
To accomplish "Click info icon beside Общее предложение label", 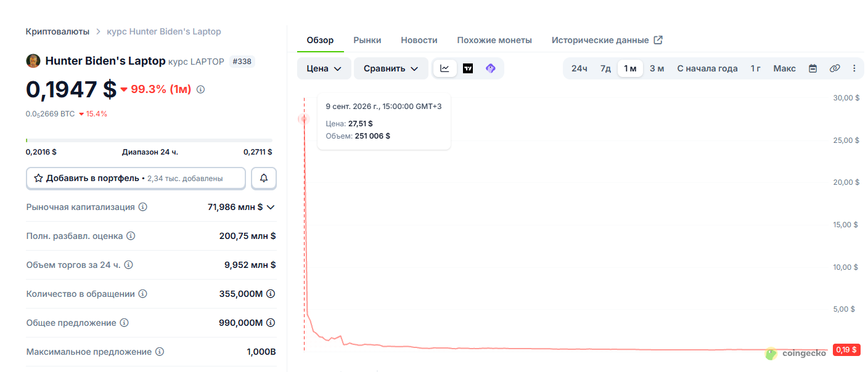I will click(124, 323).
